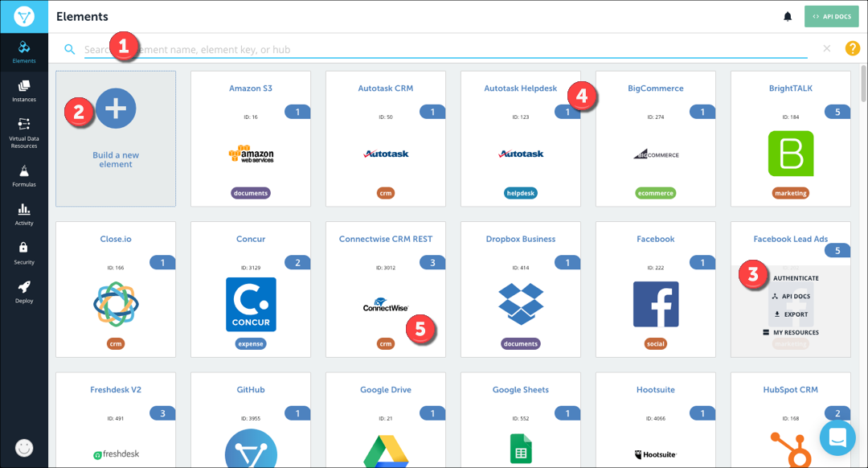The height and width of the screenshot is (468, 868).
Task: Click the Facebook logo
Action: (656, 304)
